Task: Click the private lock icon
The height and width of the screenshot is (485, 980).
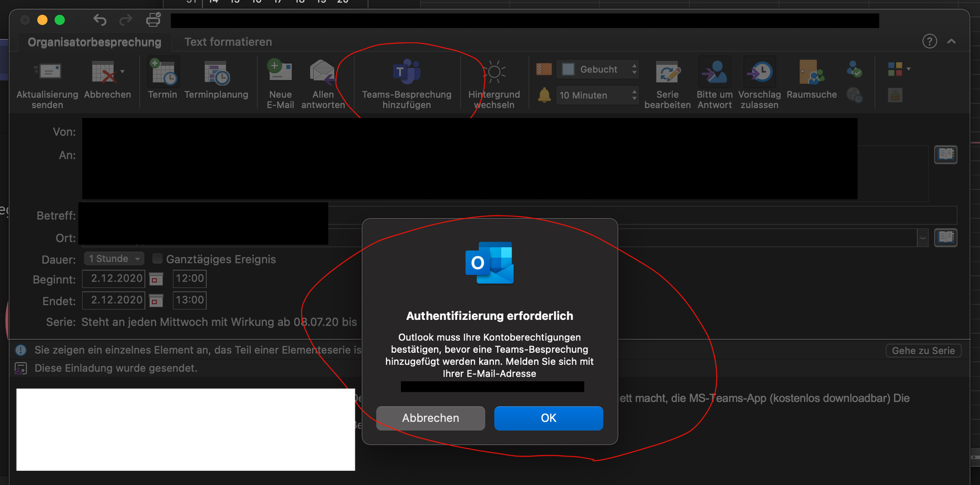Action: (895, 95)
